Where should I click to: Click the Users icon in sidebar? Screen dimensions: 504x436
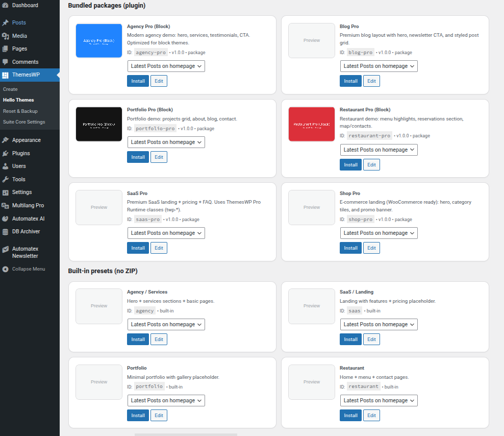coord(6,166)
